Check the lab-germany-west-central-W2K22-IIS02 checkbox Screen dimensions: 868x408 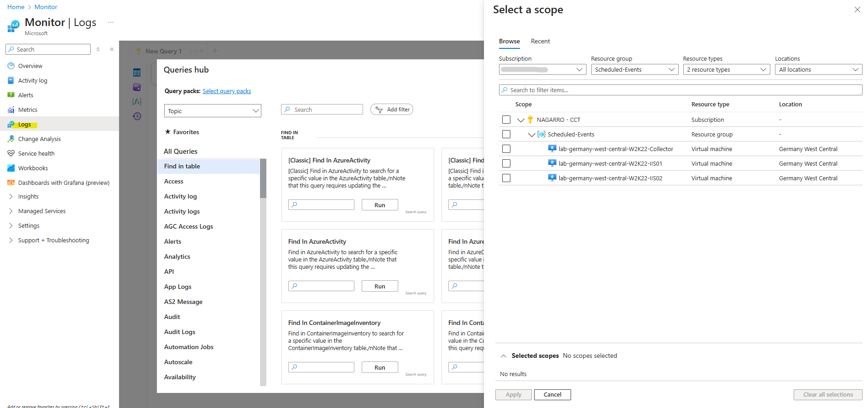[506, 178]
